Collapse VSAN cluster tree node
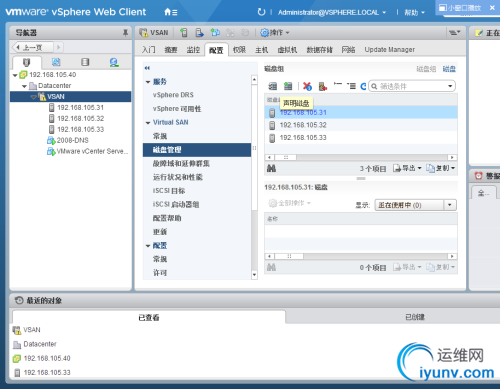The width and height of the screenshot is (500, 389). tap(33, 97)
